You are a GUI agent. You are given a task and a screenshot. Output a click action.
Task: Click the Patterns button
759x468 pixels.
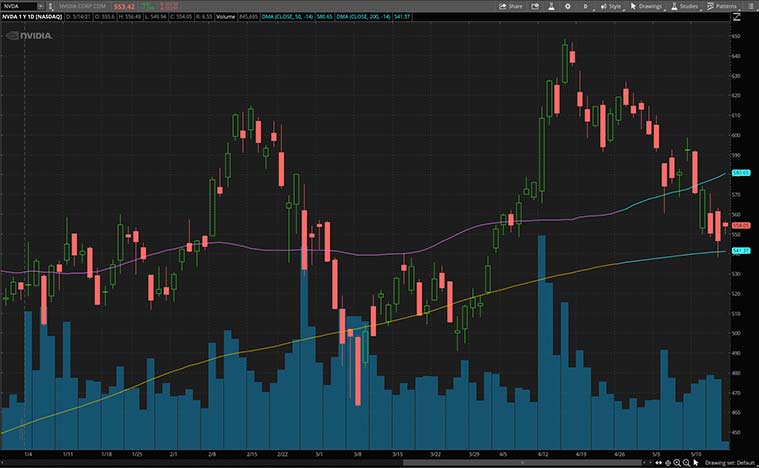[x=722, y=6]
